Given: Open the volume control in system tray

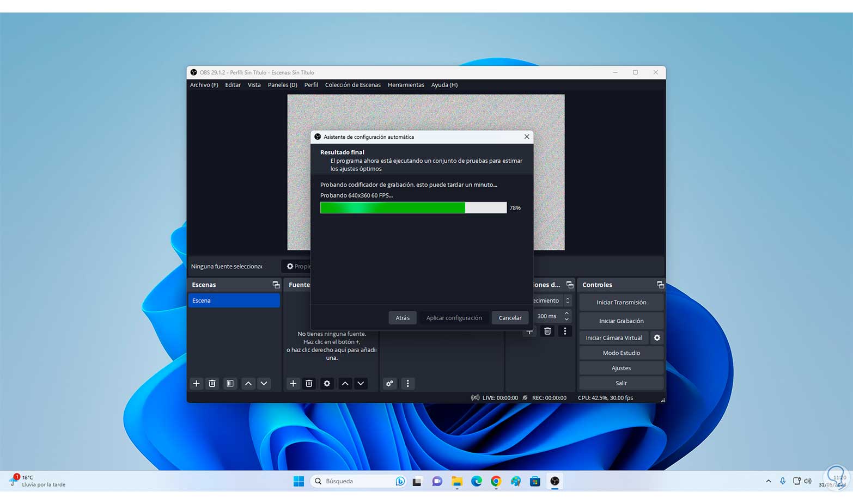Looking at the screenshot, I should click(x=808, y=481).
